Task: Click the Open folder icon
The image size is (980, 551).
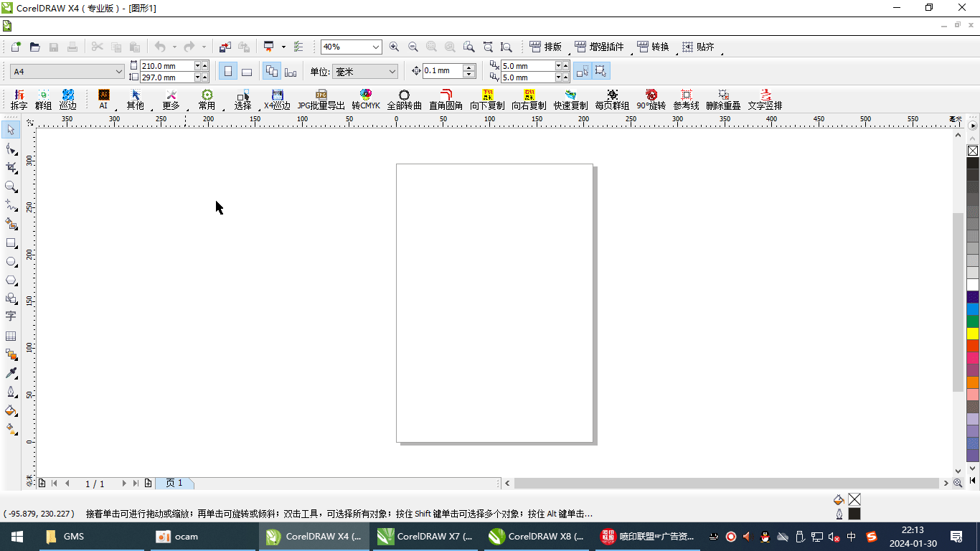Action: click(x=34, y=47)
